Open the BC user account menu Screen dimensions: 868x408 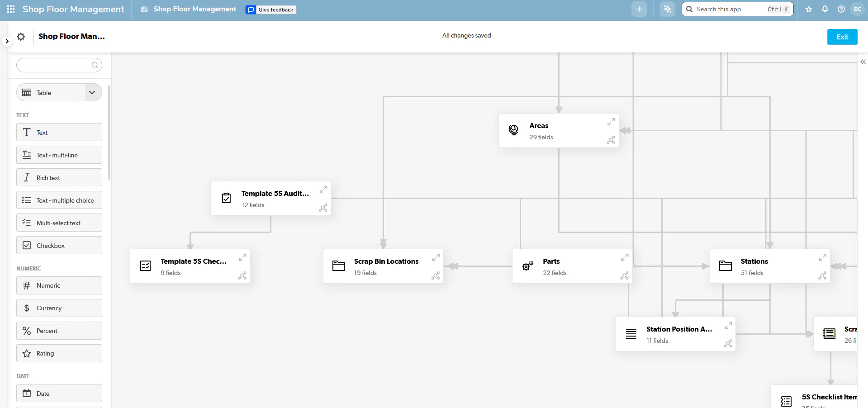tap(858, 9)
